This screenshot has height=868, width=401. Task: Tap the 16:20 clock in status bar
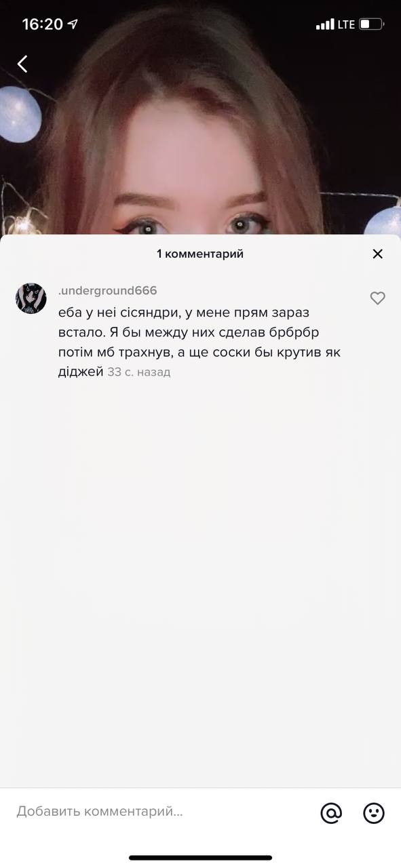click(x=42, y=24)
